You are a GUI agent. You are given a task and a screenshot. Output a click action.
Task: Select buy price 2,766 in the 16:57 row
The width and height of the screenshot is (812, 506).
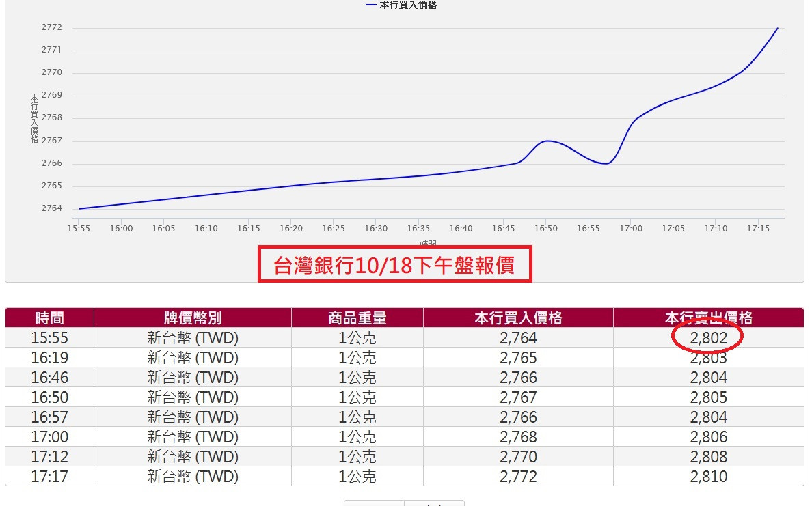[x=518, y=417]
